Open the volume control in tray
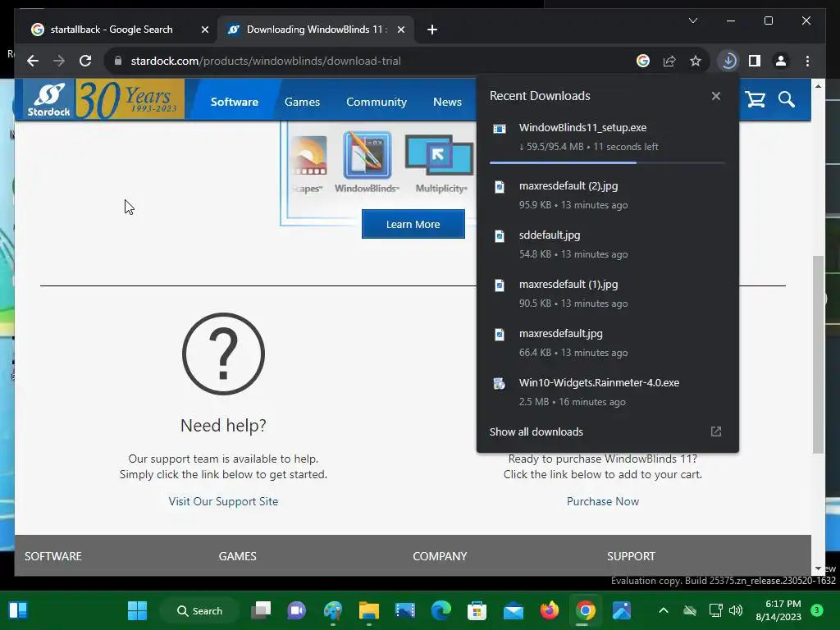The width and height of the screenshot is (840, 630). point(736,610)
